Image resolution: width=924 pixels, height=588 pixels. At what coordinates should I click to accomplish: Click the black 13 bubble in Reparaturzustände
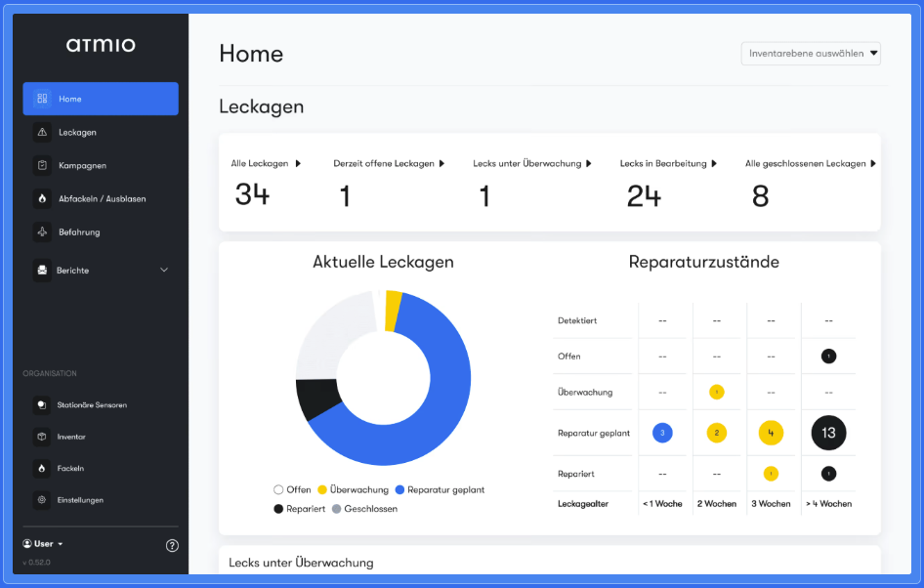click(x=828, y=433)
